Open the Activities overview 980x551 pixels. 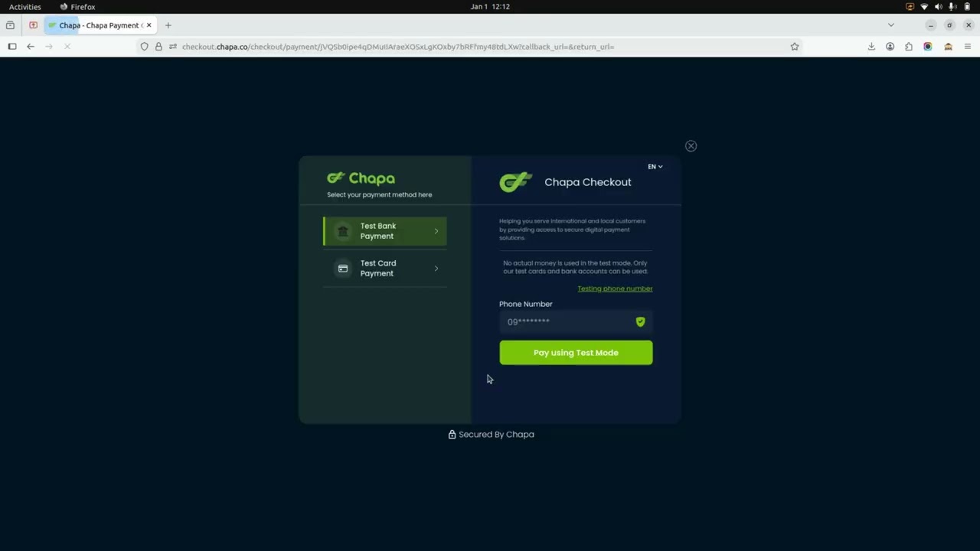(x=25, y=7)
